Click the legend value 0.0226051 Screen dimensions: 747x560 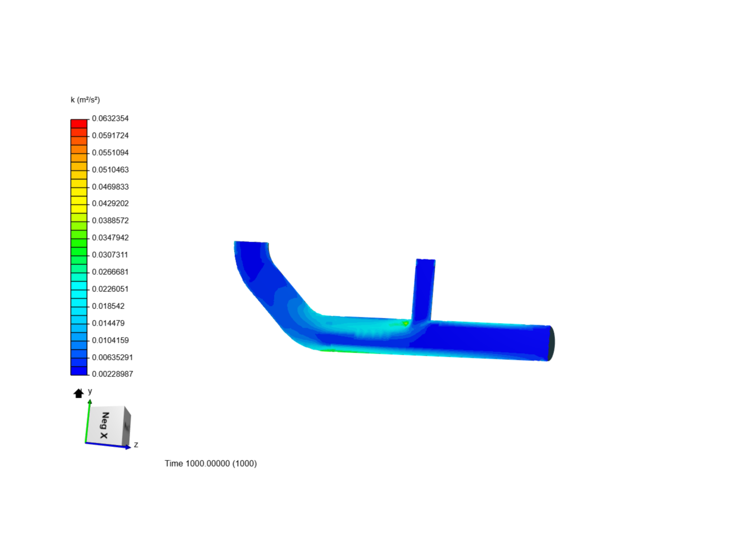[x=110, y=289]
